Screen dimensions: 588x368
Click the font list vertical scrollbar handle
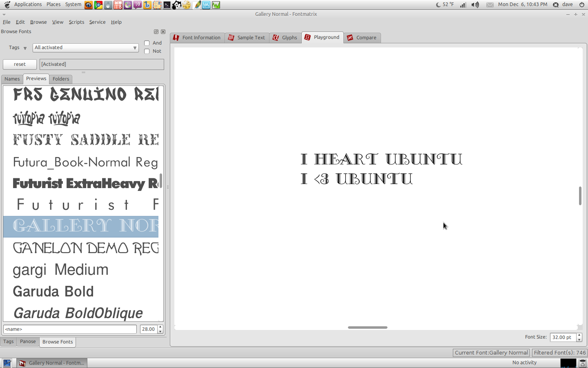point(161,181)
